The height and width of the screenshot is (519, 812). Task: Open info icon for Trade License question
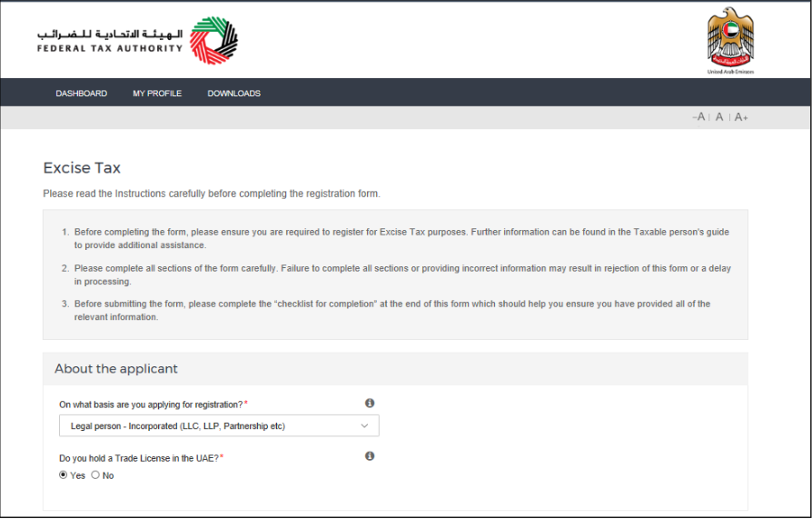(370, 455)
